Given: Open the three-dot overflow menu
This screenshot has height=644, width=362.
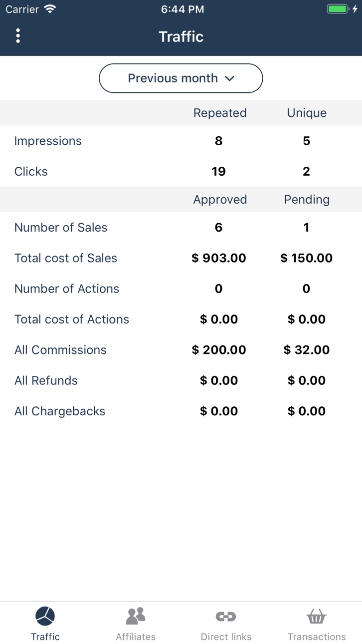Looking at the screenshot, I should click(x=18, y=36).
